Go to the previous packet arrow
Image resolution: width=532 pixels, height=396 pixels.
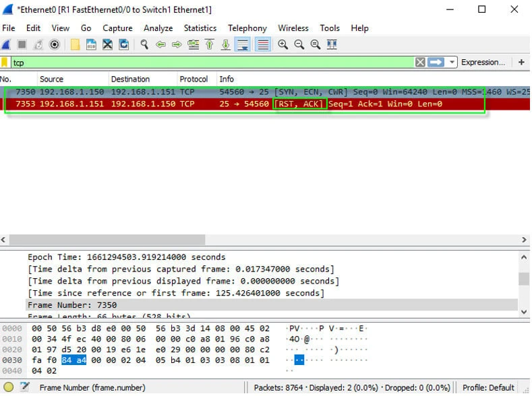click(160, 44)
